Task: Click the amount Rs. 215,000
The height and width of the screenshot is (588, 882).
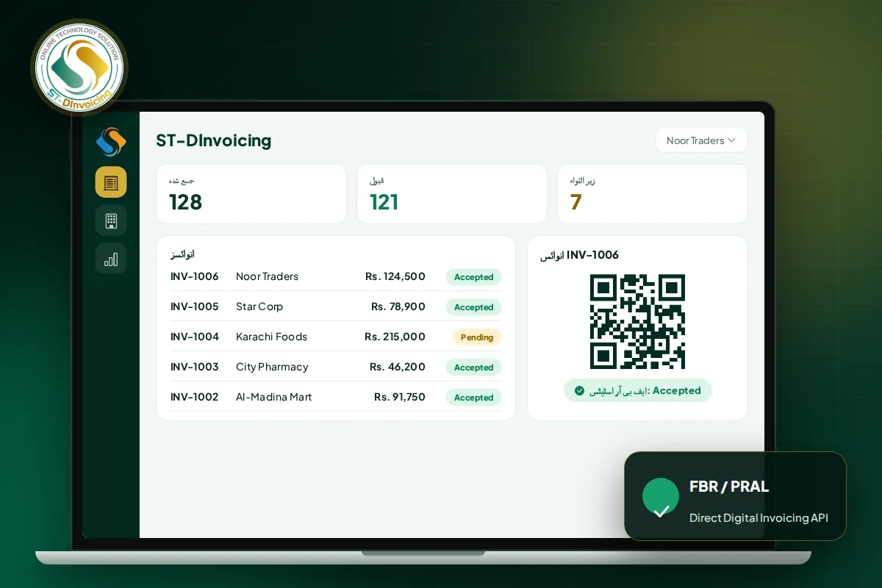Action: [x=395, y=337]
